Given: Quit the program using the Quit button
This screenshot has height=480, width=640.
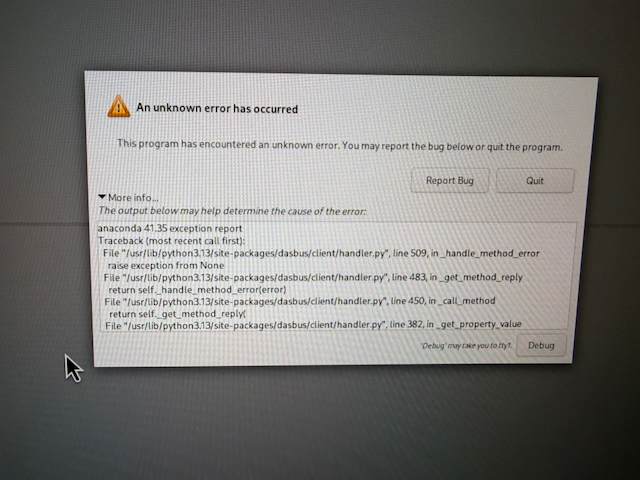Looking at the screenshot, I should click(535, 181).
